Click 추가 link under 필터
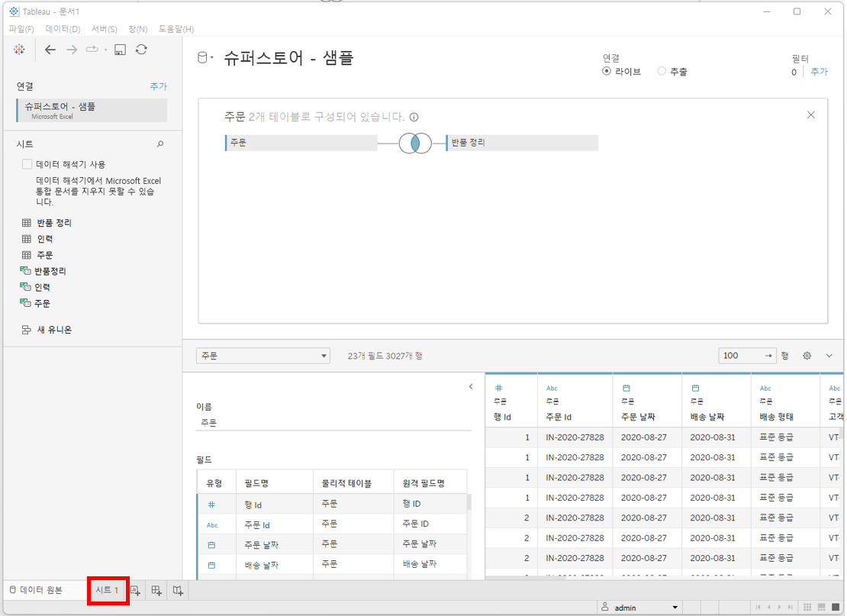This screenshot has width=847, height=616. [x=819, y=71]
